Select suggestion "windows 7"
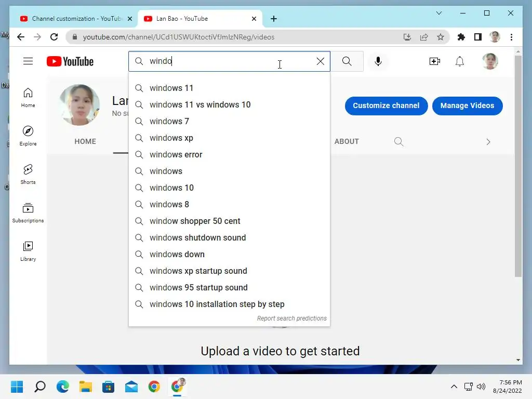 [229, 121]
